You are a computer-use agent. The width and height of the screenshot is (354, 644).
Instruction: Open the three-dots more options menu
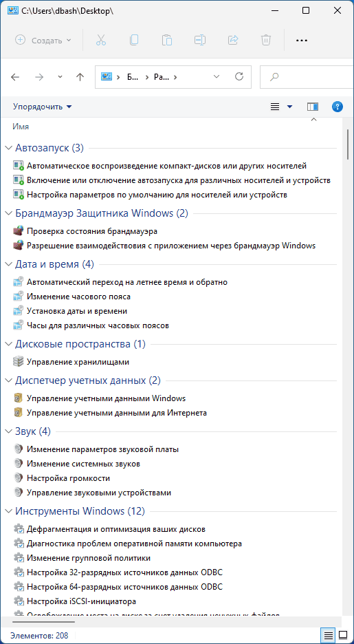coord(302,40)
